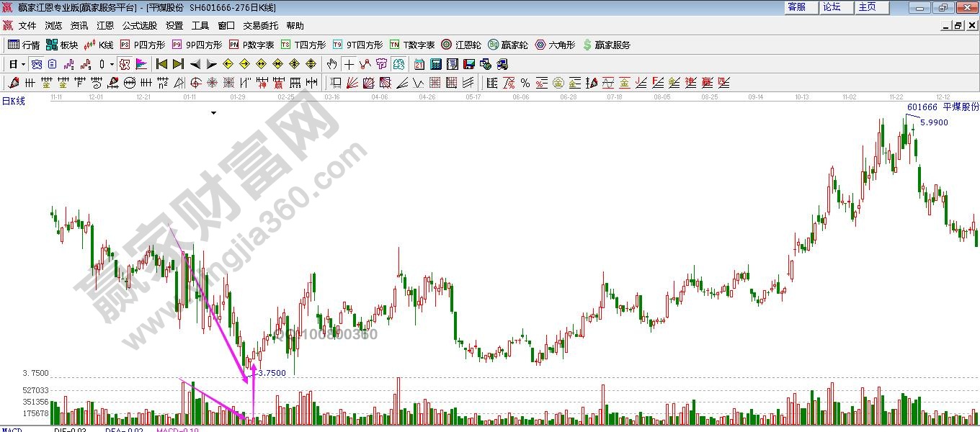
Task: Select the percent (%) drawing tool
Action: coord(525,83)
